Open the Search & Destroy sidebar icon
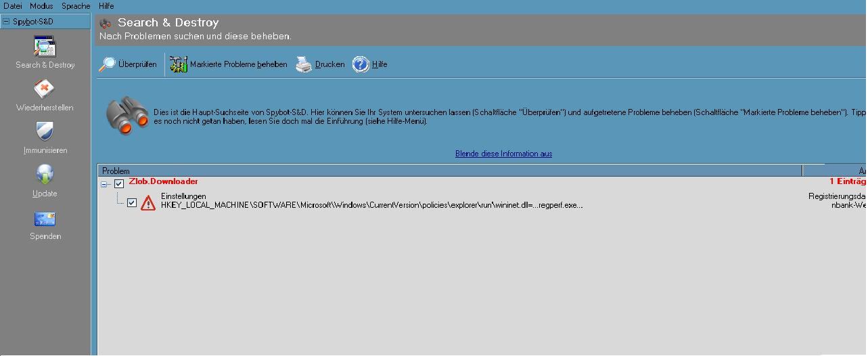This screenshot has width=868, height=356. 45,47
